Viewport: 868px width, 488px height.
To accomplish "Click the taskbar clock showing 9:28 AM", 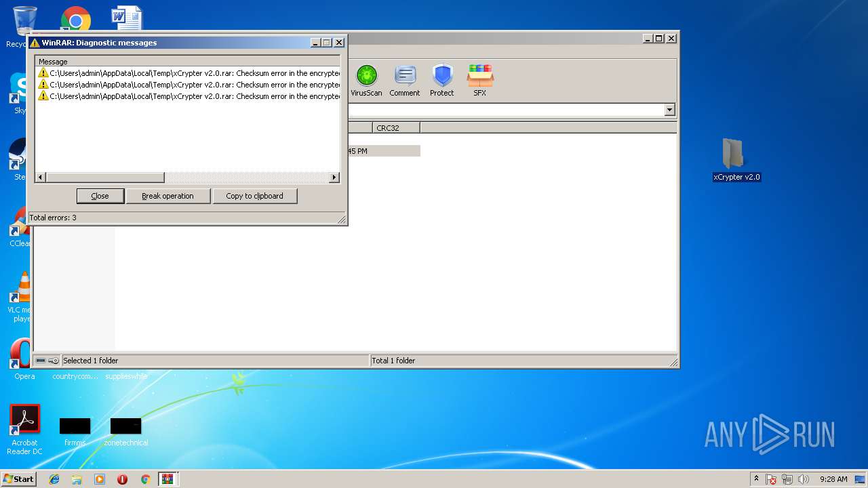I will (833, 479).
